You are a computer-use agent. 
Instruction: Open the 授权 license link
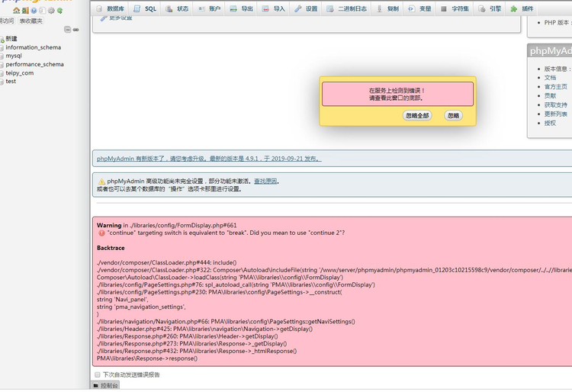click(x=550, y=124)
